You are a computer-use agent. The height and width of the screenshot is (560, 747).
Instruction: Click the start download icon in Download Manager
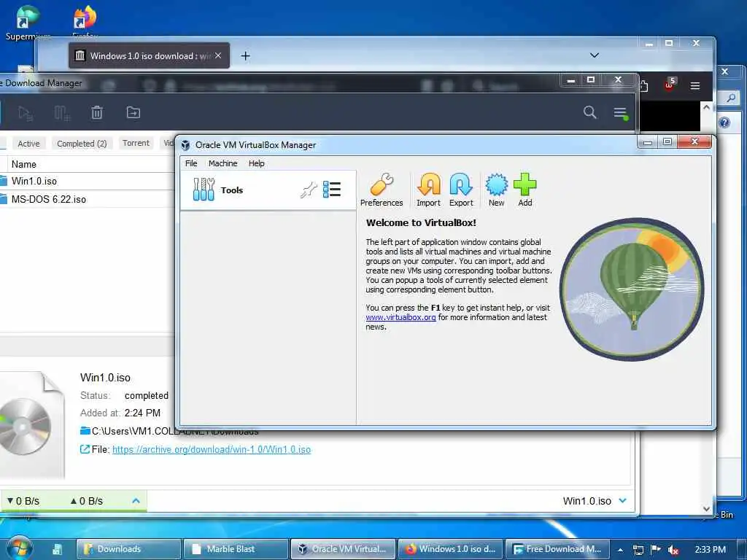tap(25, 113)
